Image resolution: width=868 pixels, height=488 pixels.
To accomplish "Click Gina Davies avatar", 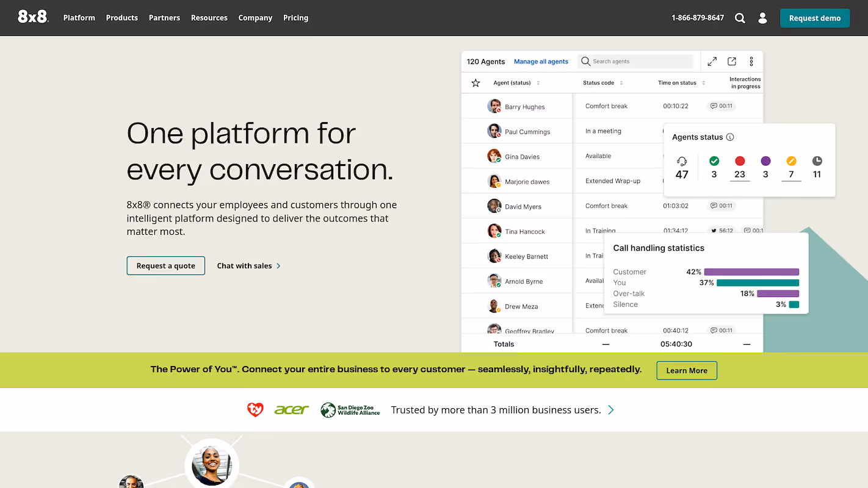I will pos(494,156).
